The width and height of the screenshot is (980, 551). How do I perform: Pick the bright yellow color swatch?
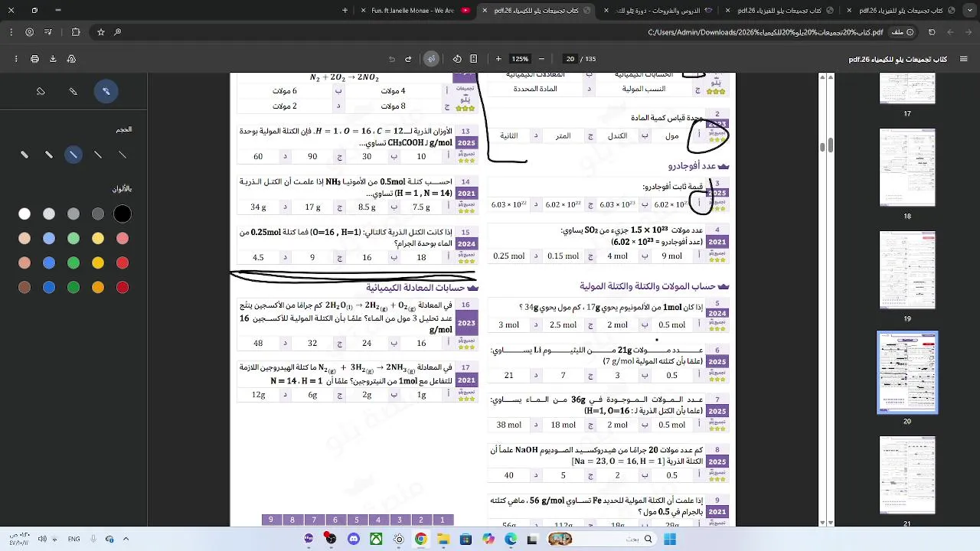click(98, 263)
